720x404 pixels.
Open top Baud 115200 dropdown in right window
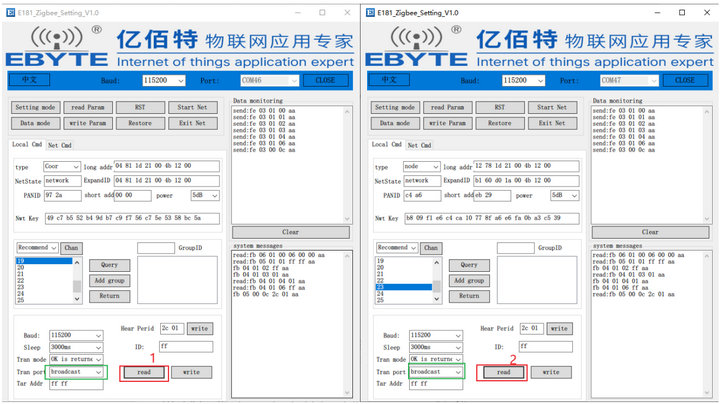pos(523,80)
